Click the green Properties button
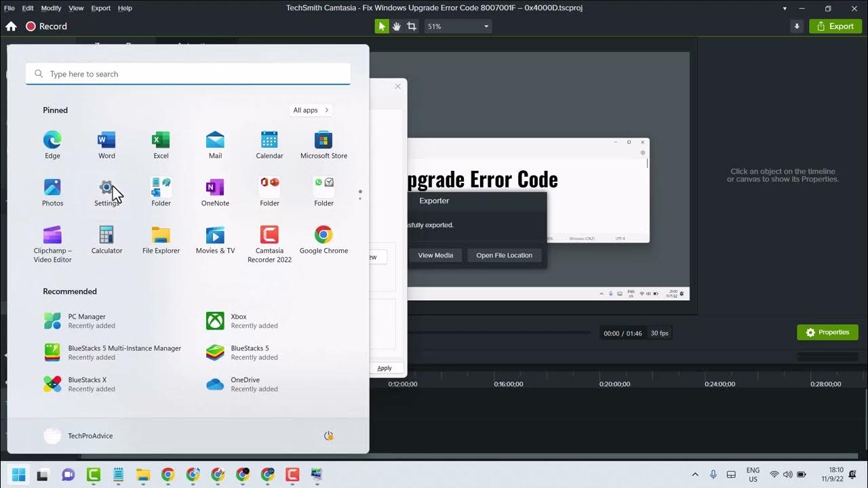 827,332
